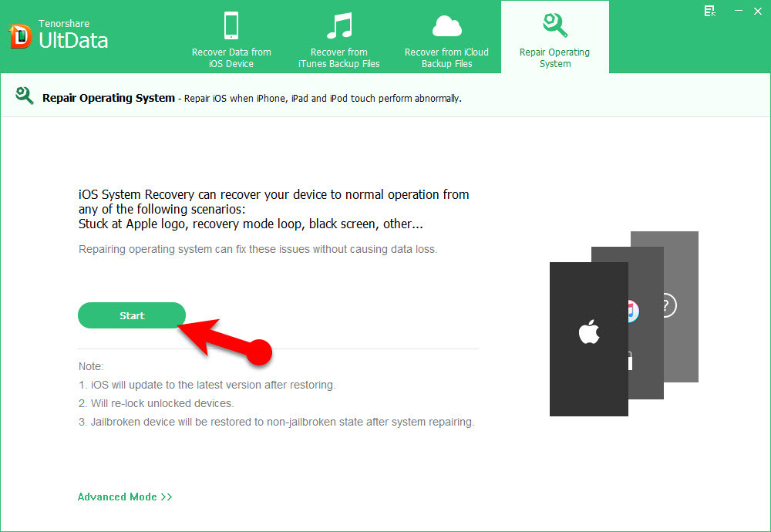Click the music note iTunes icon
This screenshot has height=532, width=771.
tap(339, 25)
